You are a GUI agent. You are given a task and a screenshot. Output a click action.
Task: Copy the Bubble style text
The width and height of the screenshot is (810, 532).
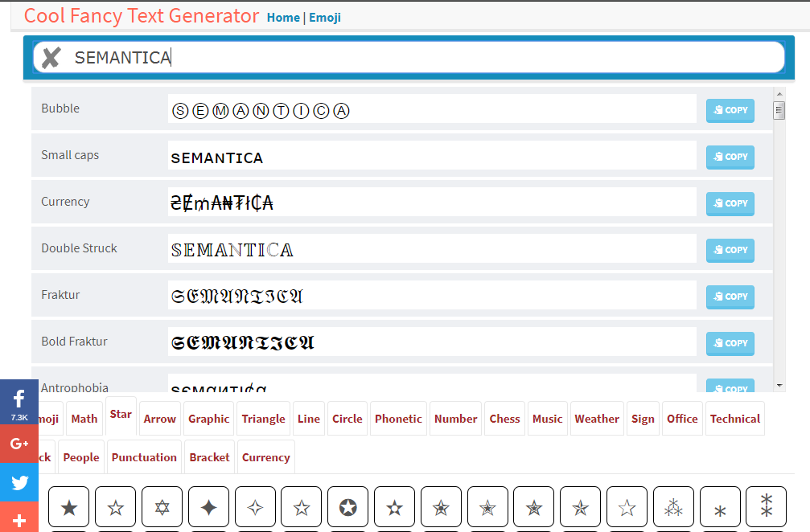[730, 110]
